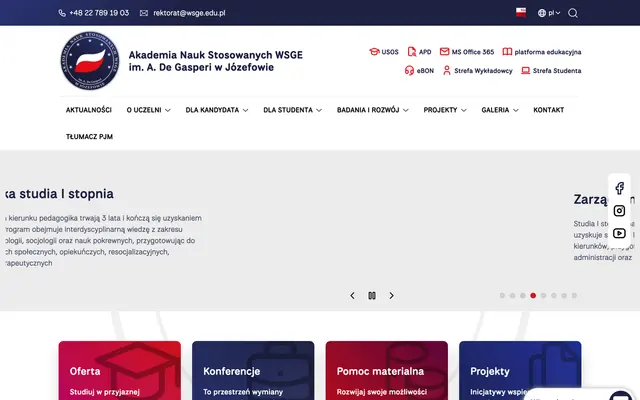Open the TŁUMACZ PJM menu item
Viewport: 640px width, 400px height.
point(89,137)
